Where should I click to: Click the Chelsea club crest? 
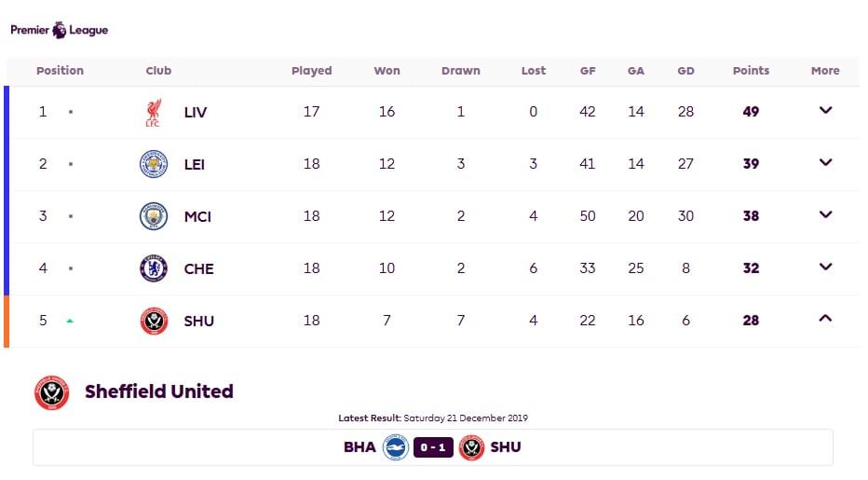154,268
